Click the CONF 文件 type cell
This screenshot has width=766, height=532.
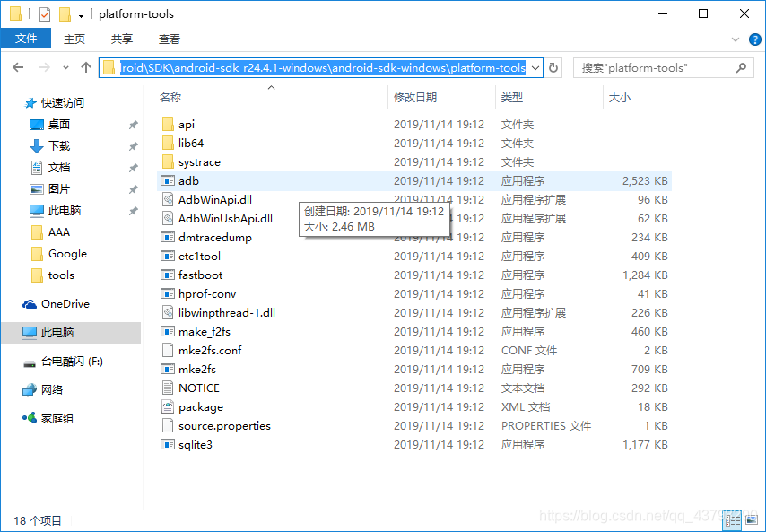click(529, 350)
